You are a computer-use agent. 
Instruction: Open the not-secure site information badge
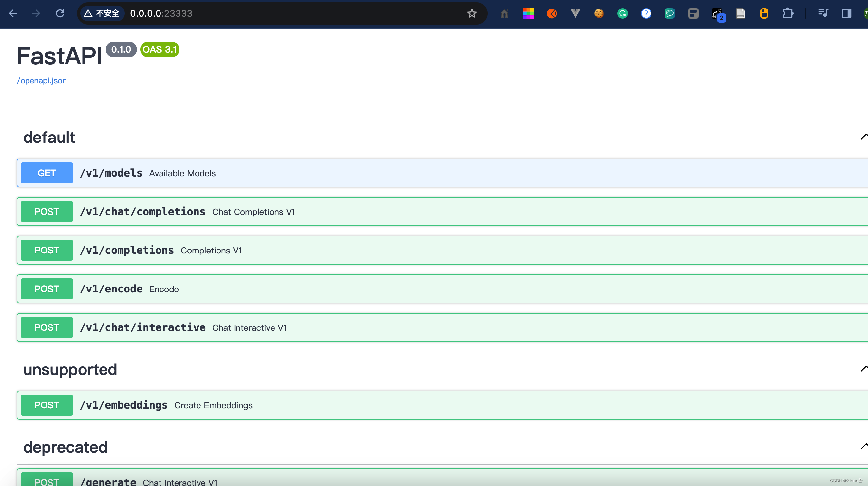(102, 13)
